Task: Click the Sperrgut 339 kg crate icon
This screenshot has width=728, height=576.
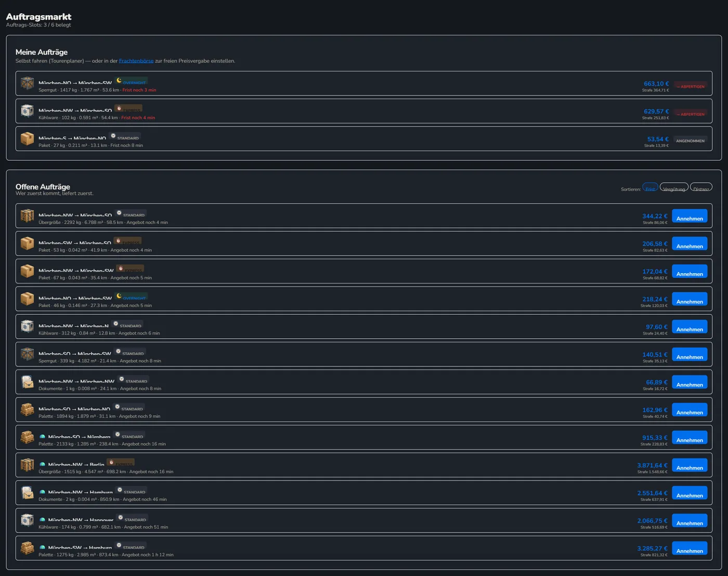Action: pyautogui.click(x=27, y=354)
